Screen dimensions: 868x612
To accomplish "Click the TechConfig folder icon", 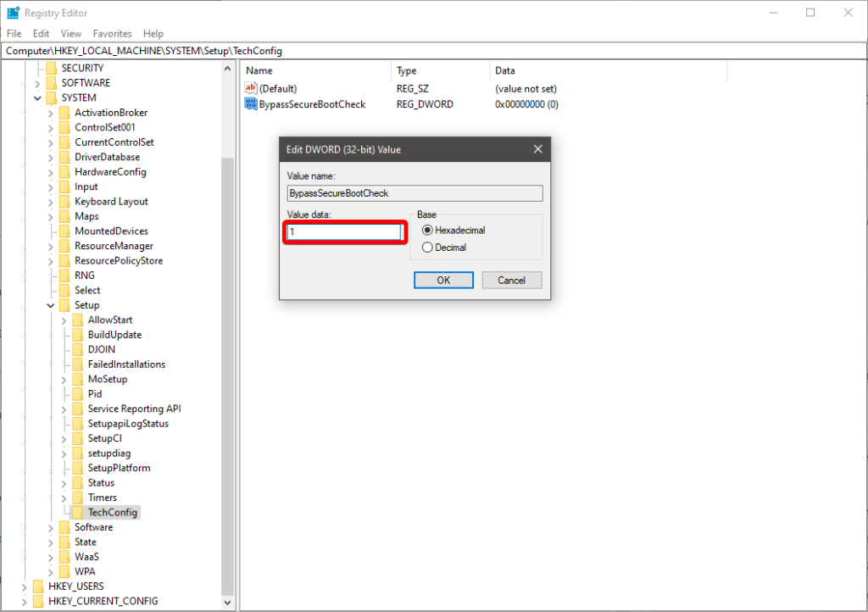I will tap(79, 513).
